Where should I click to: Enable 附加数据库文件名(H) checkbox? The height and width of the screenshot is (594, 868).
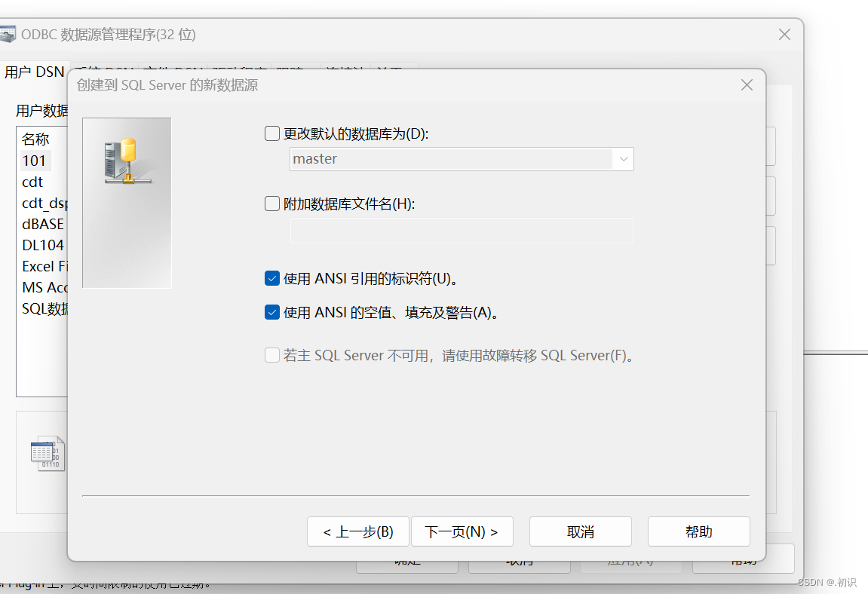(271, 203)
